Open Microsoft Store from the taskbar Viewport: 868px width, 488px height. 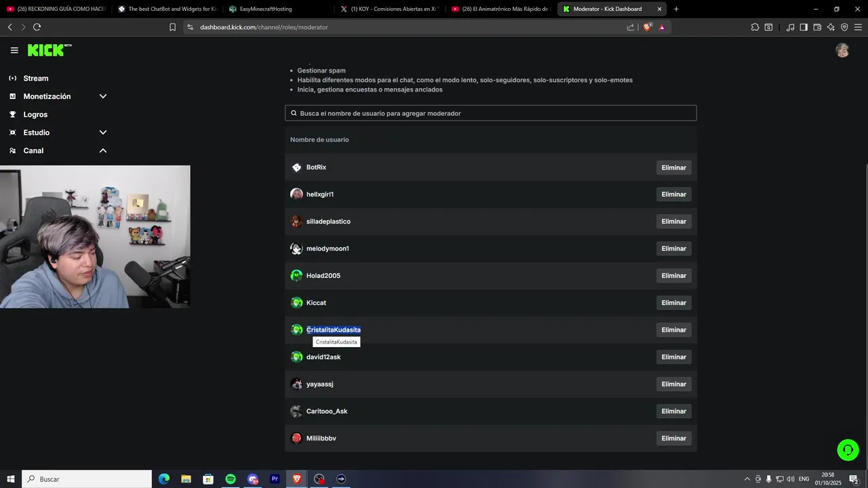208,479
